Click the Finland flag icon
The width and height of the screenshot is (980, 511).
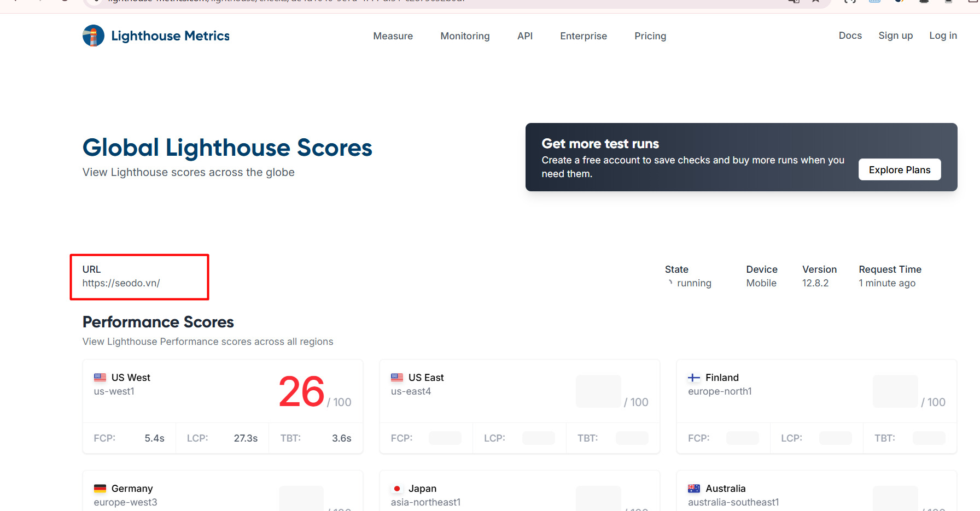(694, 378)
